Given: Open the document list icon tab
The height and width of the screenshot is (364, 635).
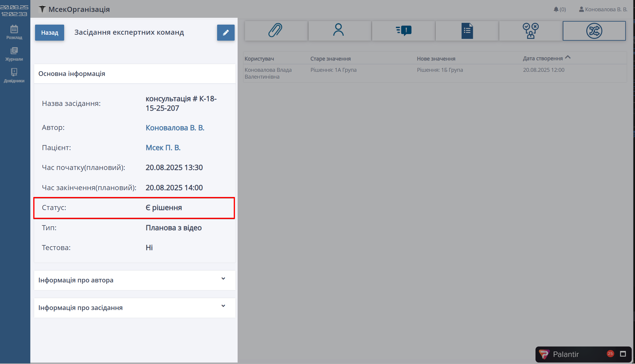Looking at the screenshot, I should coord(467,31).
